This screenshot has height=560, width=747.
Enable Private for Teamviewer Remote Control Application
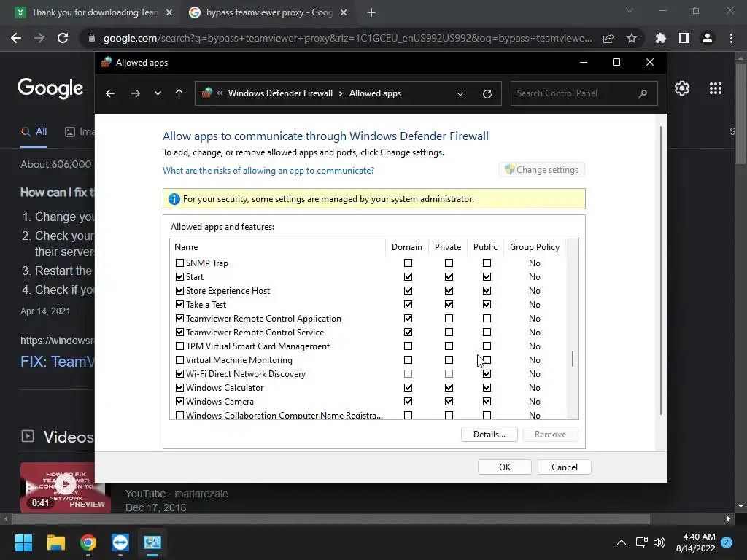449,318
